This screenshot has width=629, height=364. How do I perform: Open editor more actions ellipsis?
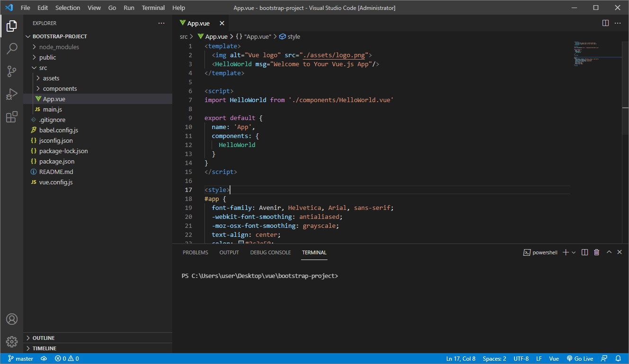tap(618, 23)
